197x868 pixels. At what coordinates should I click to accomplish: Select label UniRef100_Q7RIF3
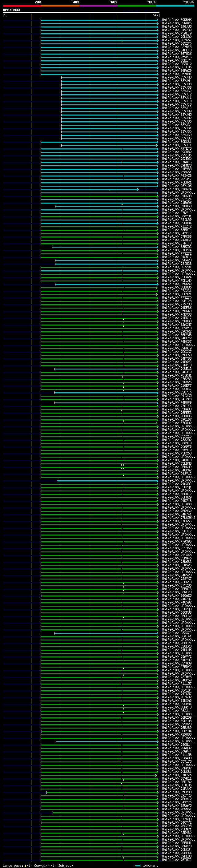[177, 244]
